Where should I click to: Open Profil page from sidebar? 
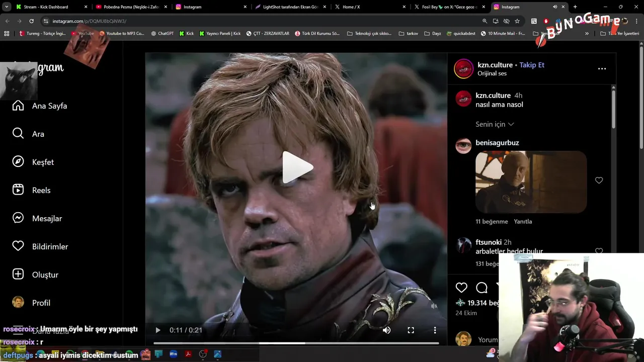coord(31,303)
